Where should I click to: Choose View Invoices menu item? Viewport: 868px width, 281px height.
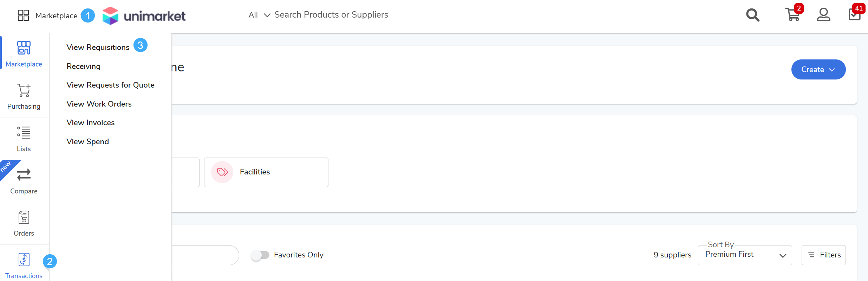[x=91, y=123]
